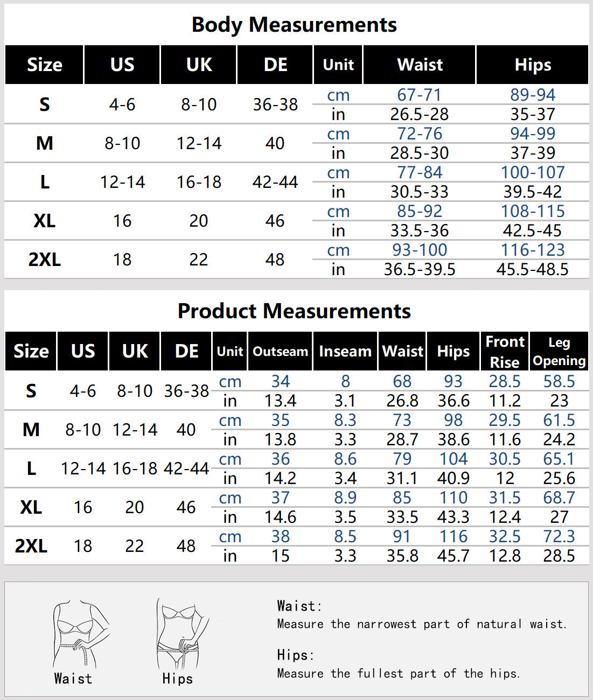Click the 67-71 waist cm value
Viewport: 593px width, 700px height.
coord(419,95)
